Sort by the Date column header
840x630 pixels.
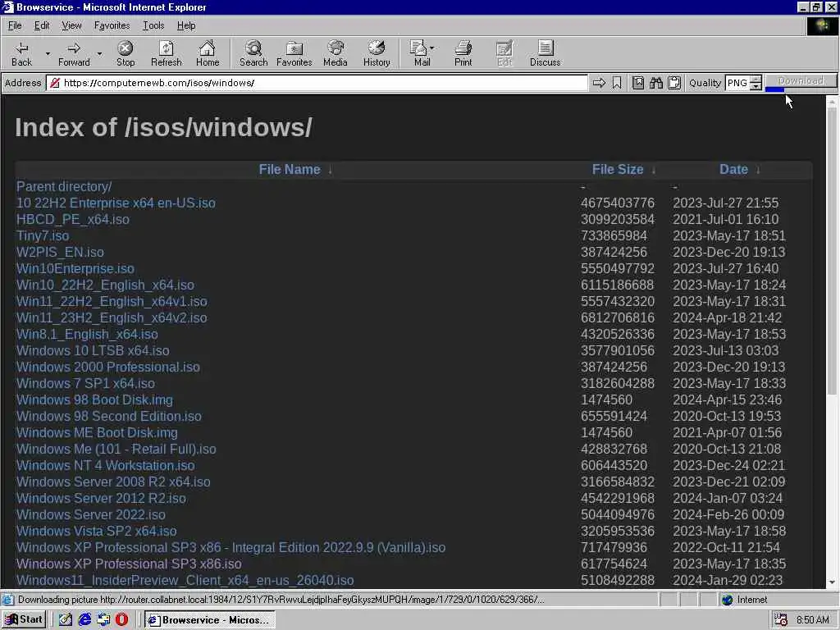[733, 170]
